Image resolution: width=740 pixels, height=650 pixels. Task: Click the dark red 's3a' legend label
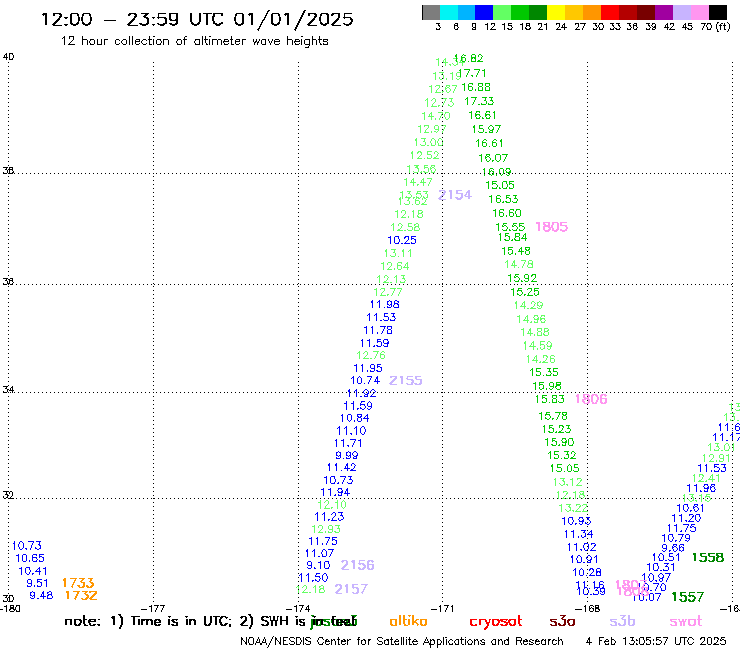562,621
